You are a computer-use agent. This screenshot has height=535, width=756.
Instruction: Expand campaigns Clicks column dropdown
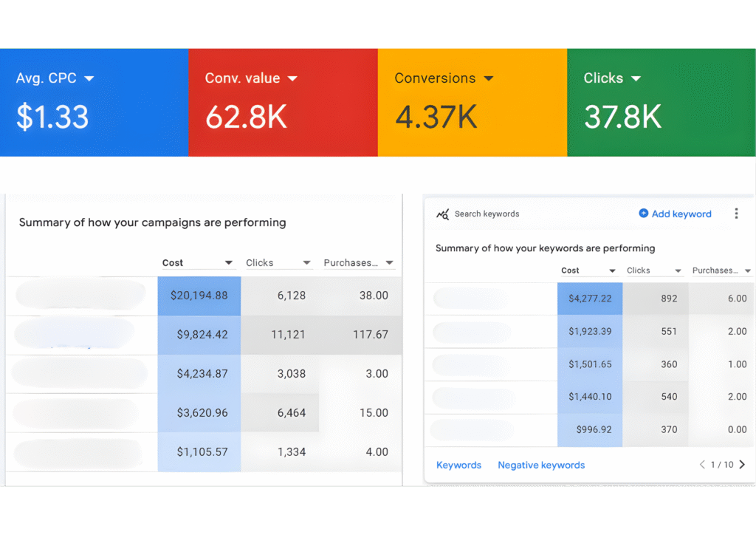[x=306, y=263]
